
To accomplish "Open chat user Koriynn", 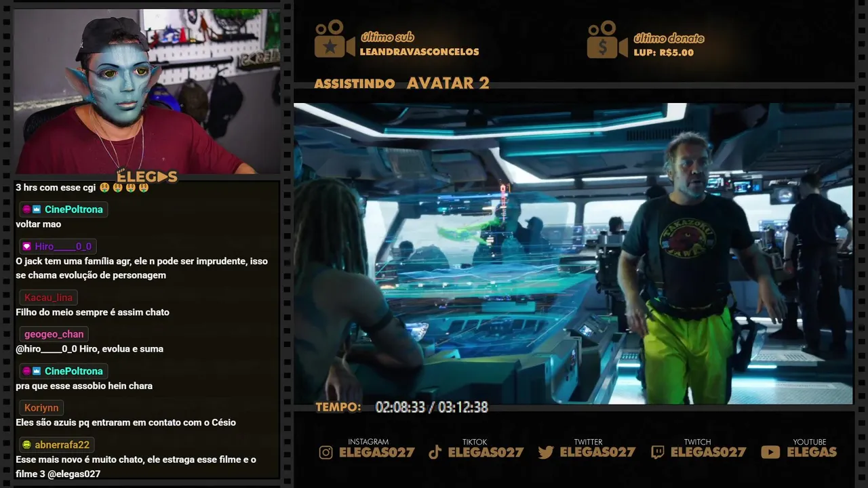I will [x=41, y=408].
